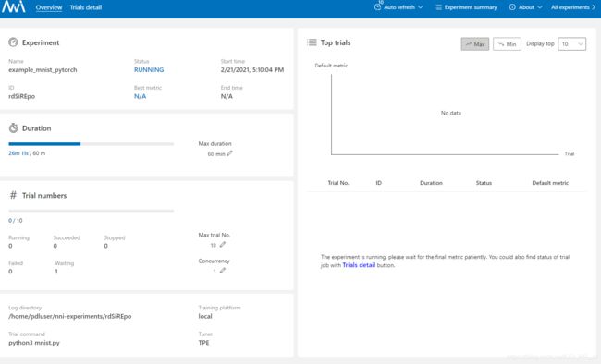Click the NNI logo

pyautogui.click(x=14, y=6)
